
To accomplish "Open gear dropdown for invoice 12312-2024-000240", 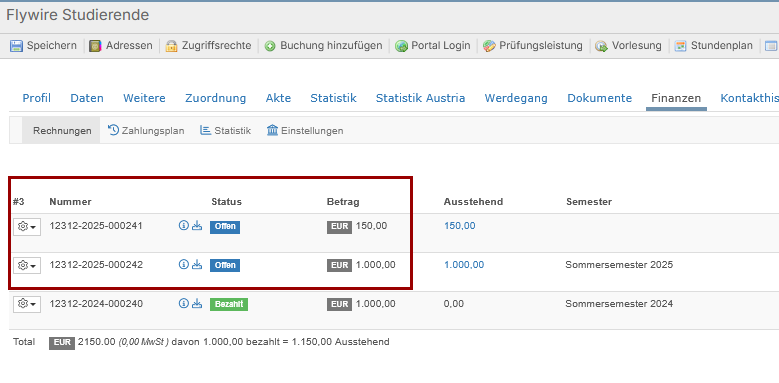I will click(27, 304).
